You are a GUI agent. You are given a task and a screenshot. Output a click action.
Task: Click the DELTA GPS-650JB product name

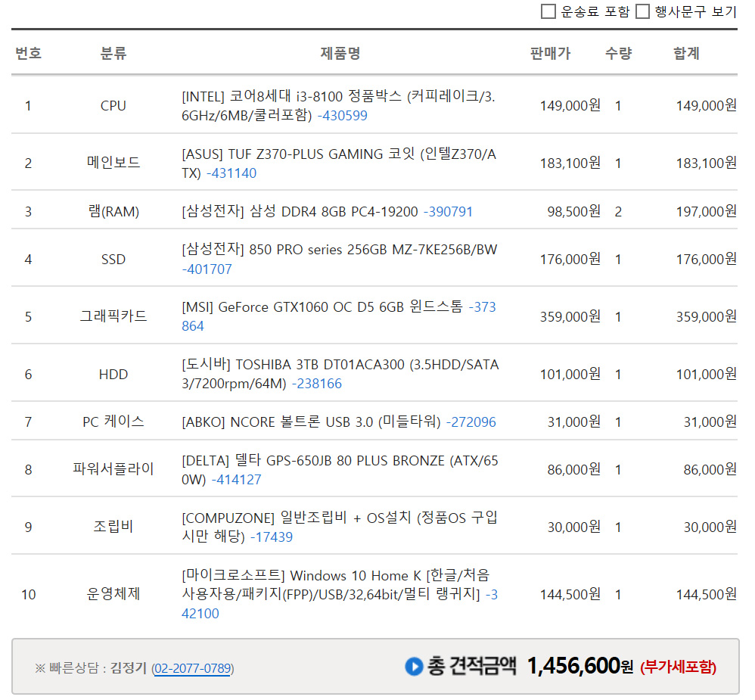click(x=340, y=470)
